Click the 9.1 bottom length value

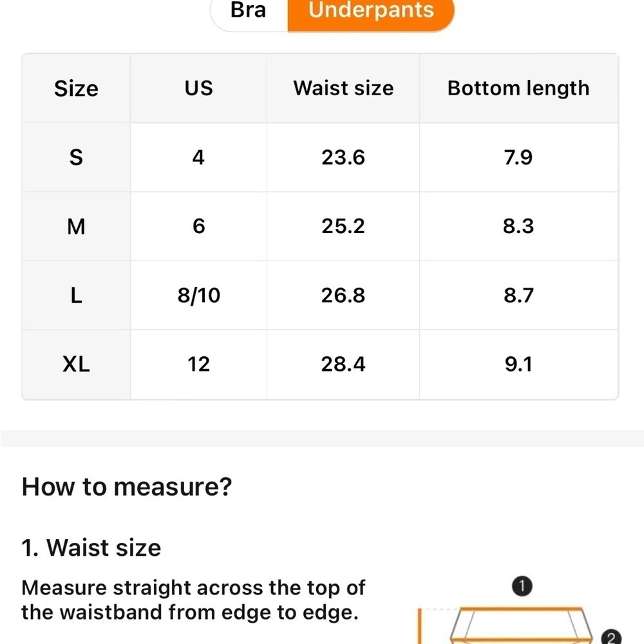click(x=518, y=365)
